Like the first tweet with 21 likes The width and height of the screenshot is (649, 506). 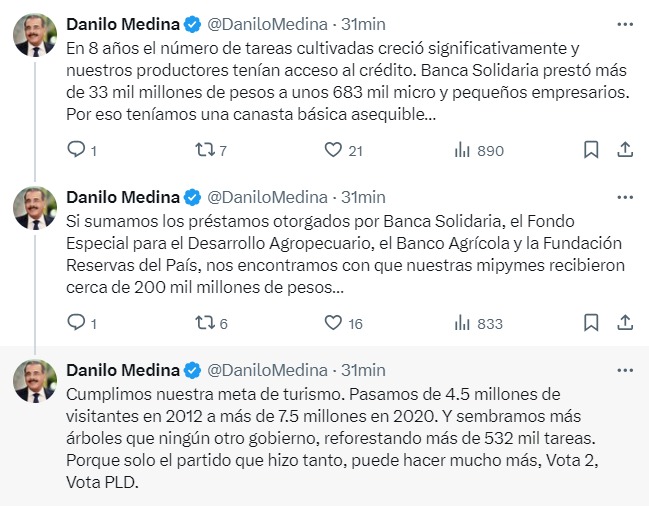tap(334, 150)
